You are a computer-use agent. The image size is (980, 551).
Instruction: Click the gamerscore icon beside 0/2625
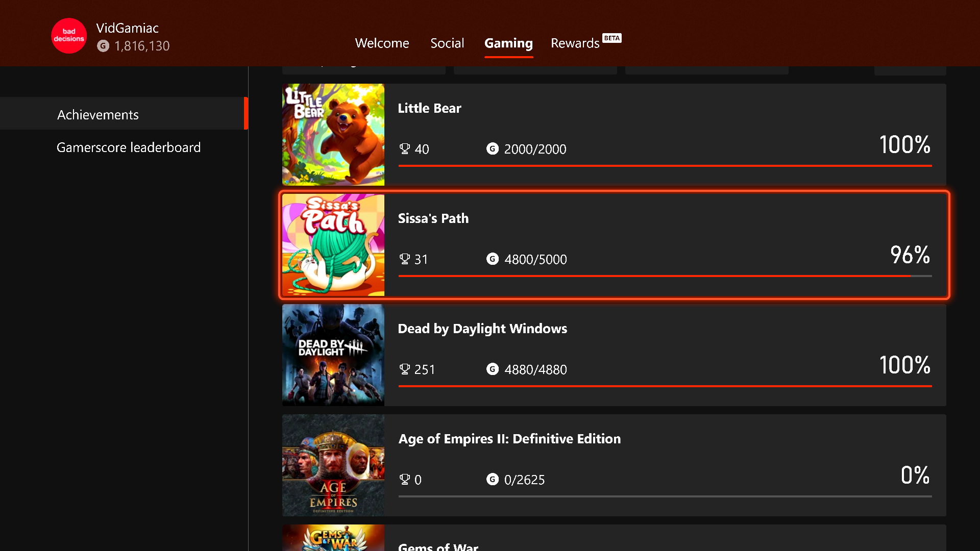493,479
